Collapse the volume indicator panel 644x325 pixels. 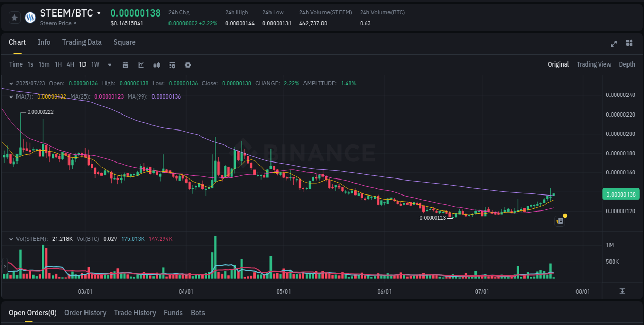pyautogui.click(x=11, y=239)
